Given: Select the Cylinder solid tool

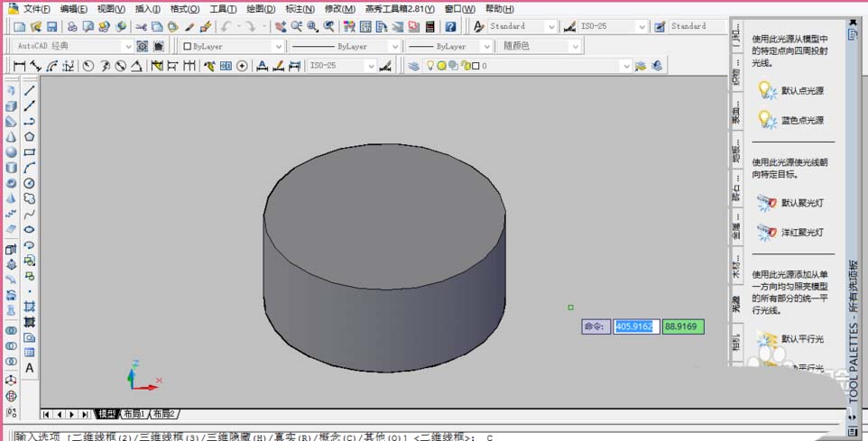Looking at the screenshot, I should tap(11, 168).
